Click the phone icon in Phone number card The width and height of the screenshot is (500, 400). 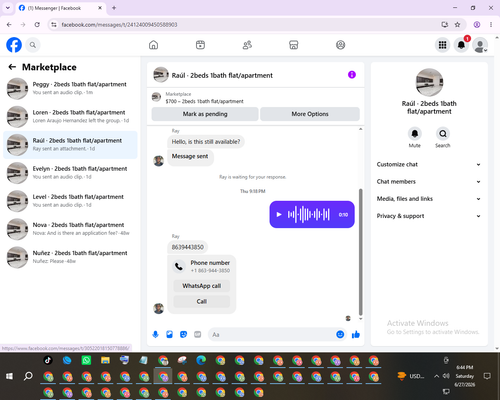179,266
